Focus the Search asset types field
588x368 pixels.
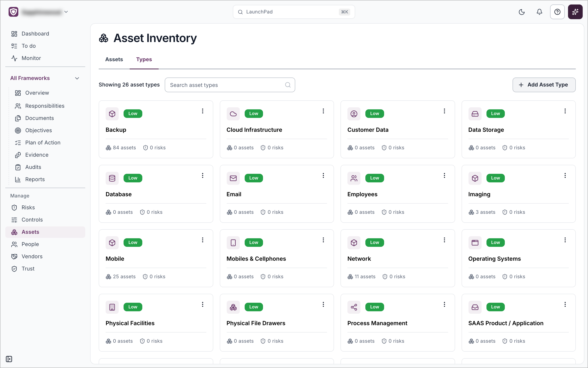click(x=230, y=85)
